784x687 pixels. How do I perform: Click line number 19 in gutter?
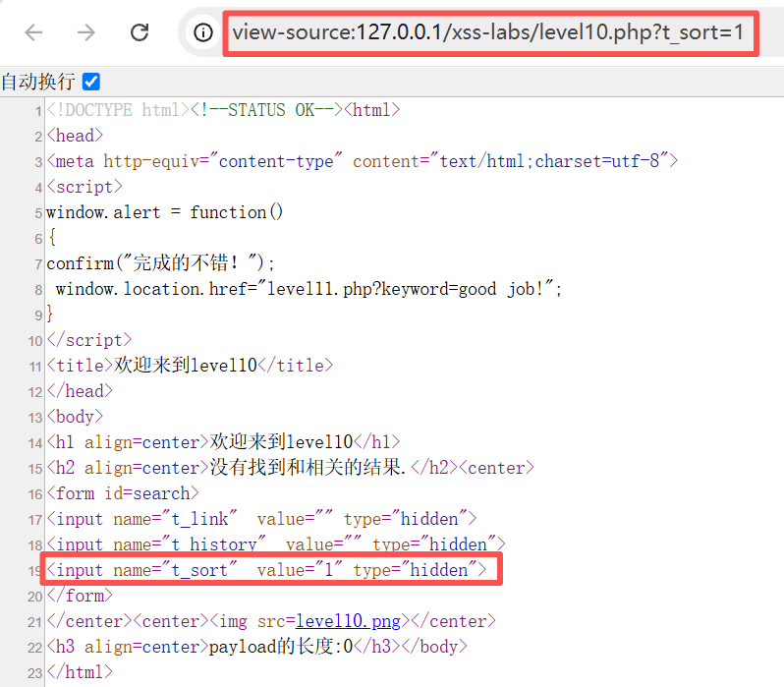tap(35, 571)
